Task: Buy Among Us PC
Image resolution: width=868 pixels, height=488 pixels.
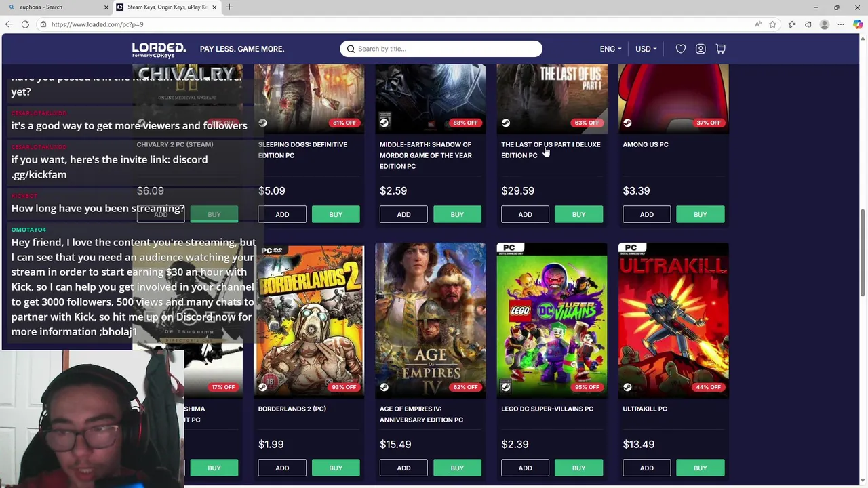Action: [701, 214]
